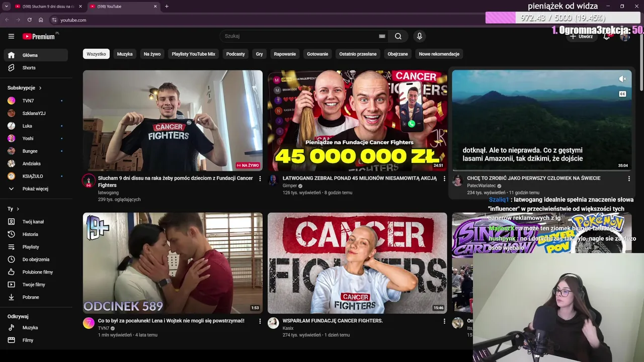The height and width of the screenshot is (362, 644).
Task: Select the Muzyka filter chip
Action: tap(125, 54)
